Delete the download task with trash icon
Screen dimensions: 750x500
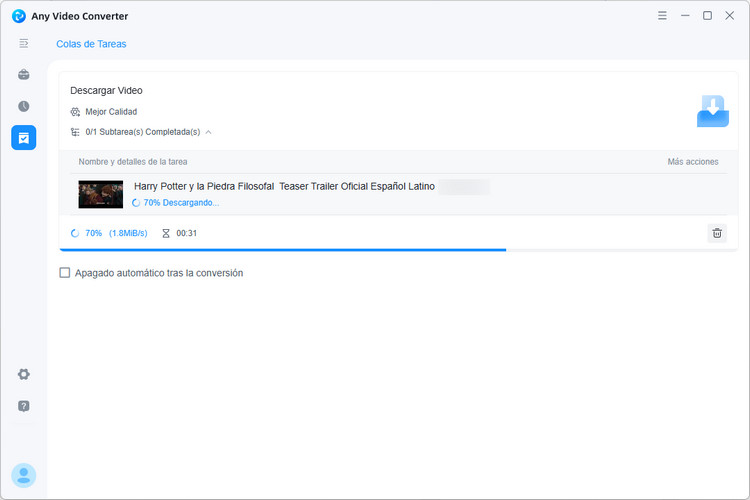717,233
